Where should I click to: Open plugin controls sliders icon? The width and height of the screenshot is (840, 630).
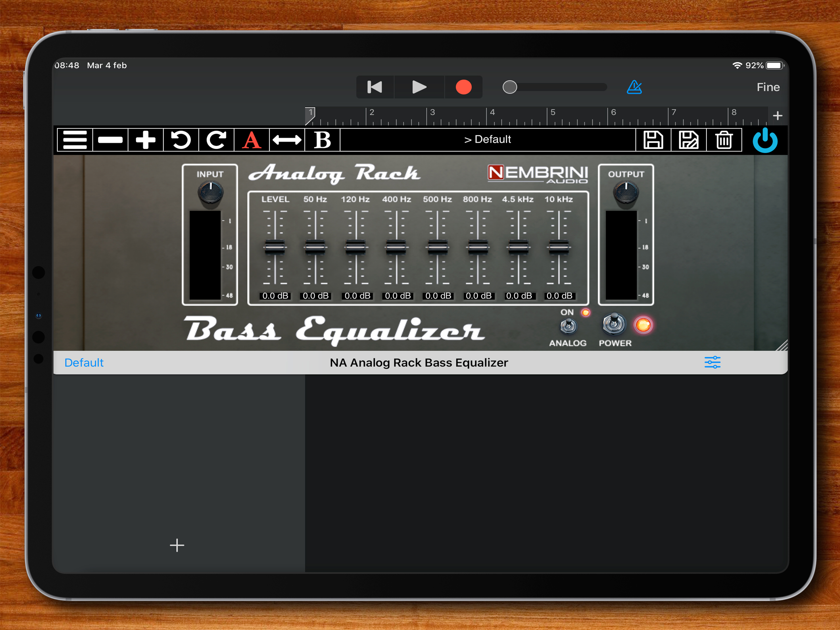pos(712,362)
